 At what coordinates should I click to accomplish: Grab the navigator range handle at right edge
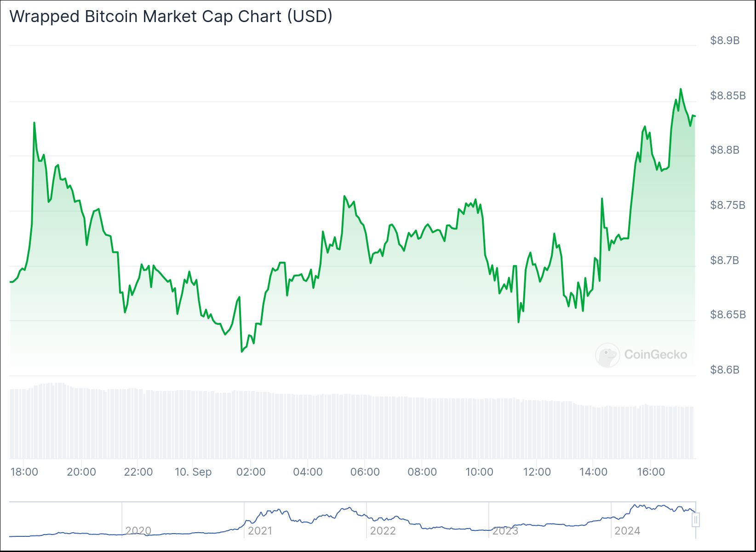[696, 520]
